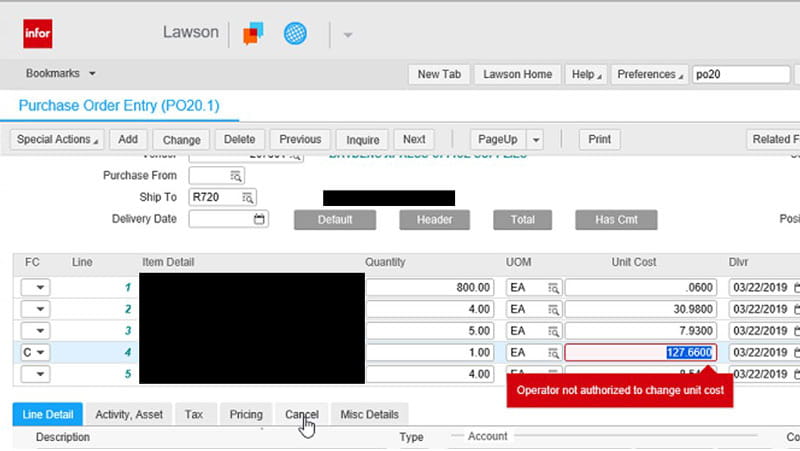Viewport: 800px width, 451px height.
Task: Switch to the Cancel tab
Action: pos(302,414)
